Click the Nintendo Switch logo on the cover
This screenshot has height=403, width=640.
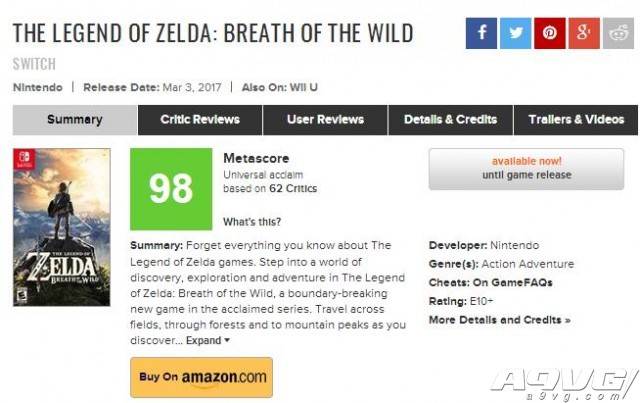[24, 159]
